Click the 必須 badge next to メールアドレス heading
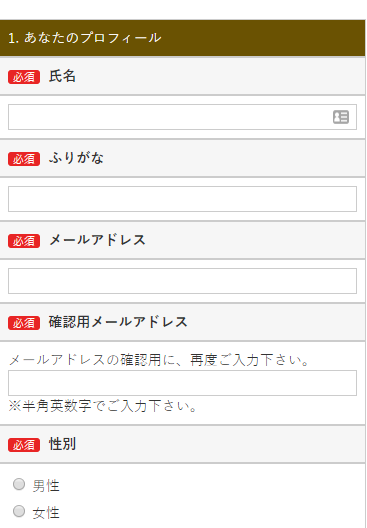Viewport: 367px width, 528px height. (x=24, y=241)
